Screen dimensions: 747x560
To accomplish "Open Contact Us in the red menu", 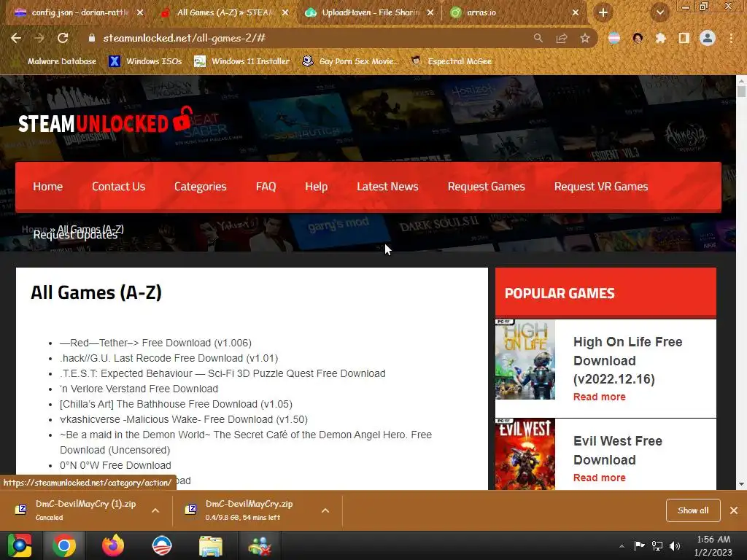I will click(119, 187).
